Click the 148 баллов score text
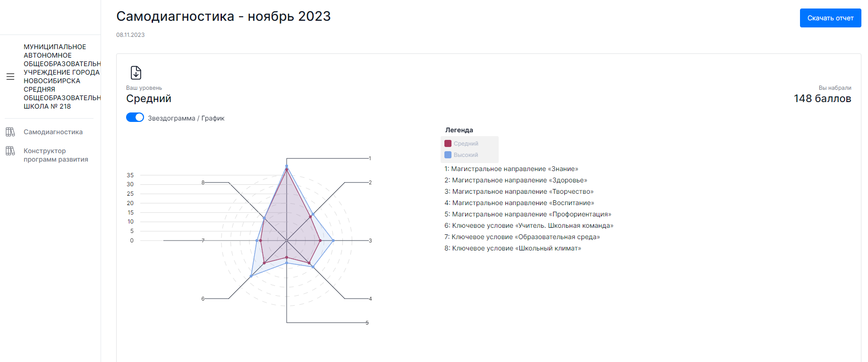Screen dimensions: 868x362 822,98
